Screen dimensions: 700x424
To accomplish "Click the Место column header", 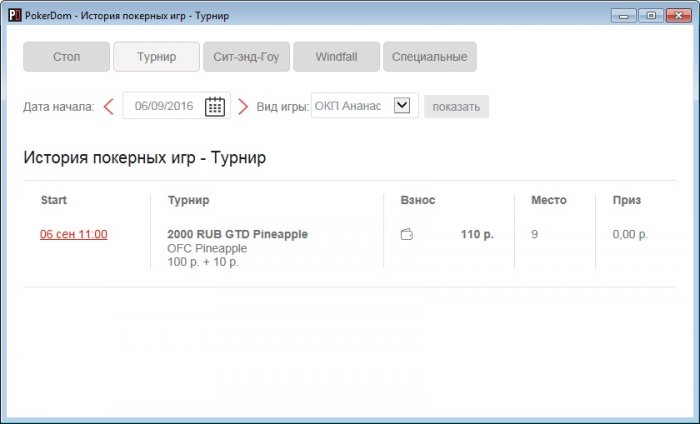I will pos(549,200).
